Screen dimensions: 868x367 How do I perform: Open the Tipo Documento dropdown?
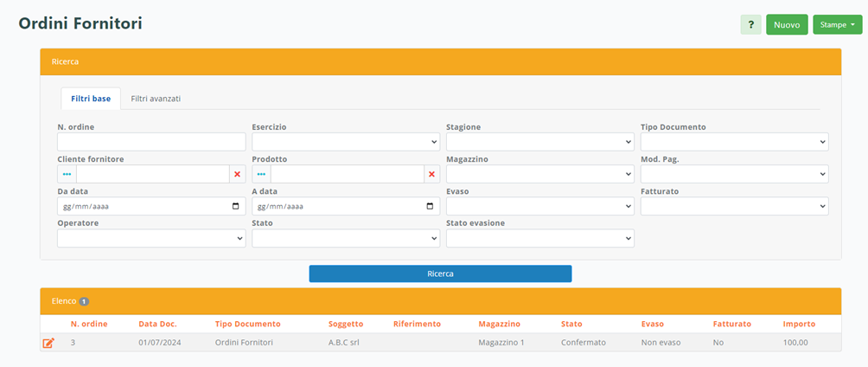734,142
